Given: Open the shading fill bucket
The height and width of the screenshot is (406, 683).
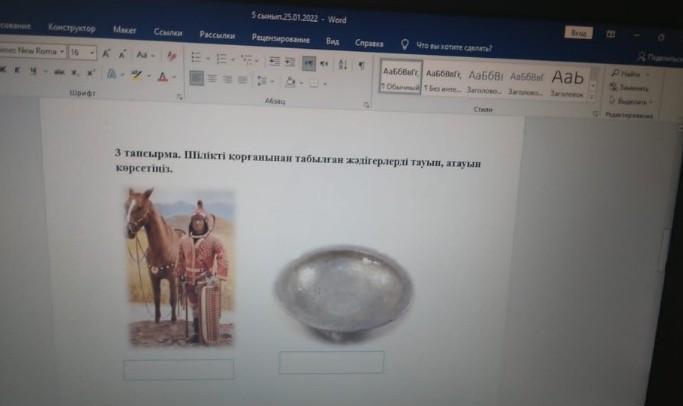Looking at the screenshot, I should tap(291, 82).
